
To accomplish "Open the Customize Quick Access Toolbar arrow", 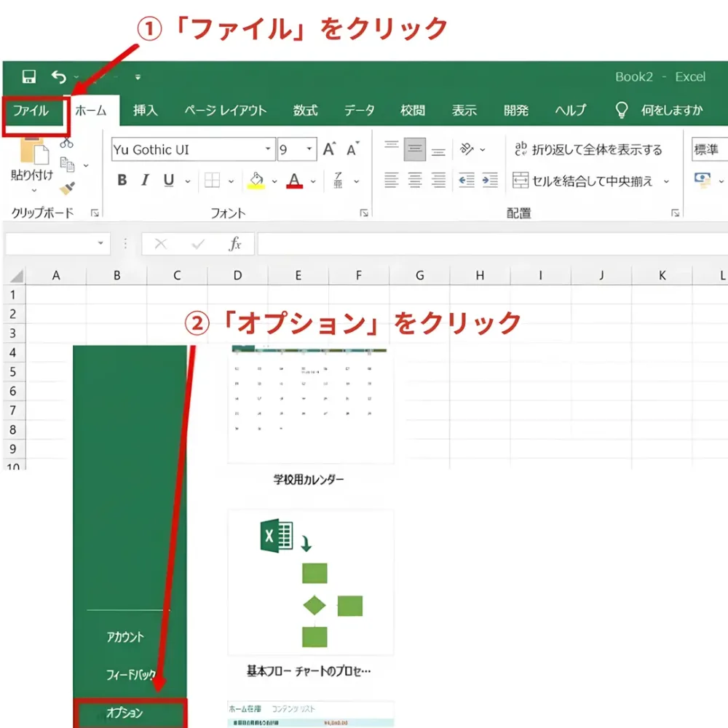I will pos(138,77).
